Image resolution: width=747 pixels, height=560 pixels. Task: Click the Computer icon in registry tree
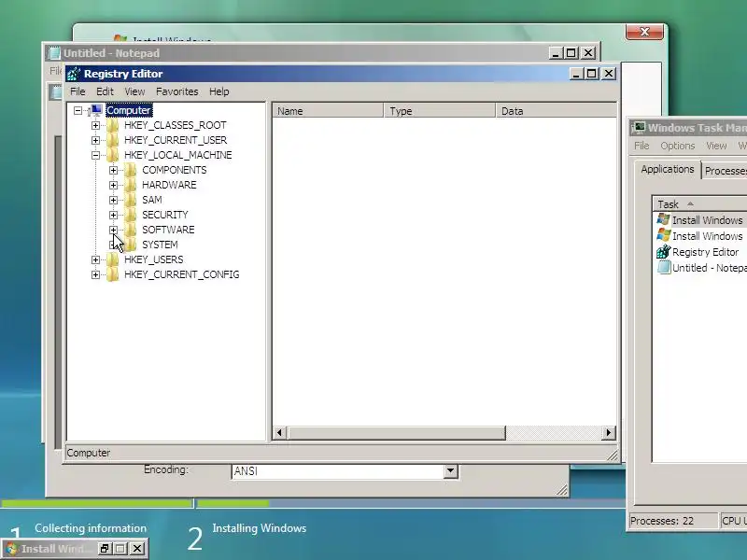[96, 110]
